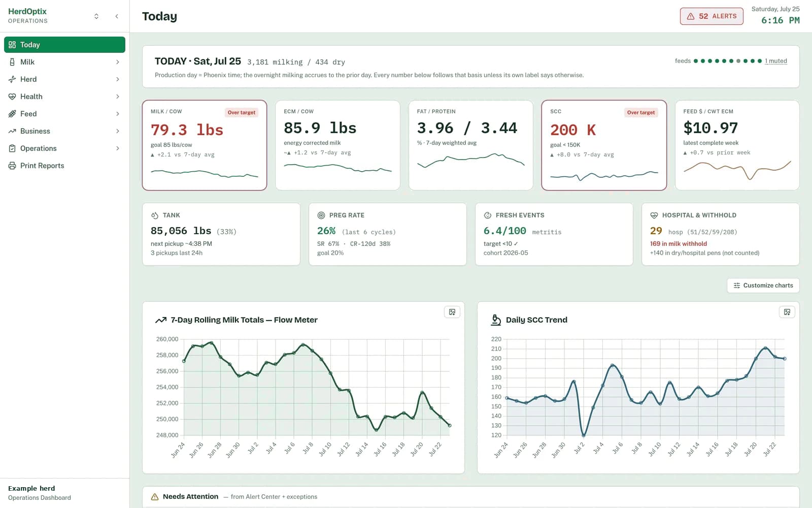Click the '3.96 / 3.44' fat protein value
The image size is (812, 508).
467,128
